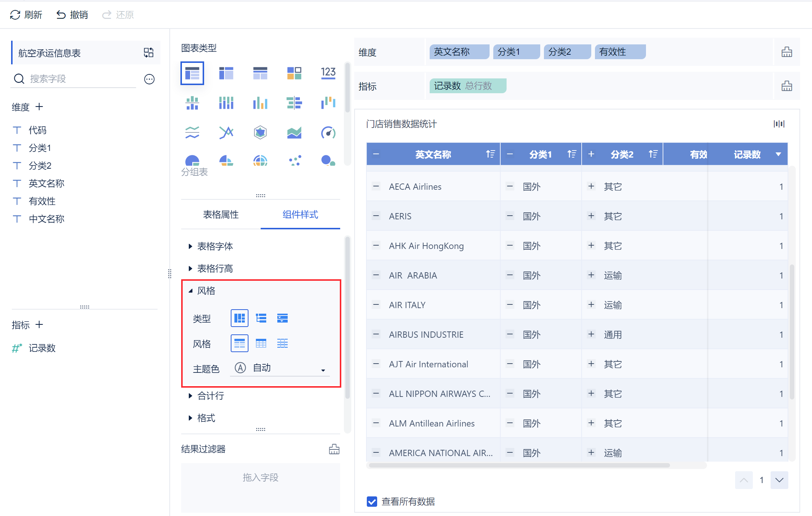Screen dimensions: 812x516
Task: Collapse the 分类1 column header toggle
Action: (x=510, y=154)
